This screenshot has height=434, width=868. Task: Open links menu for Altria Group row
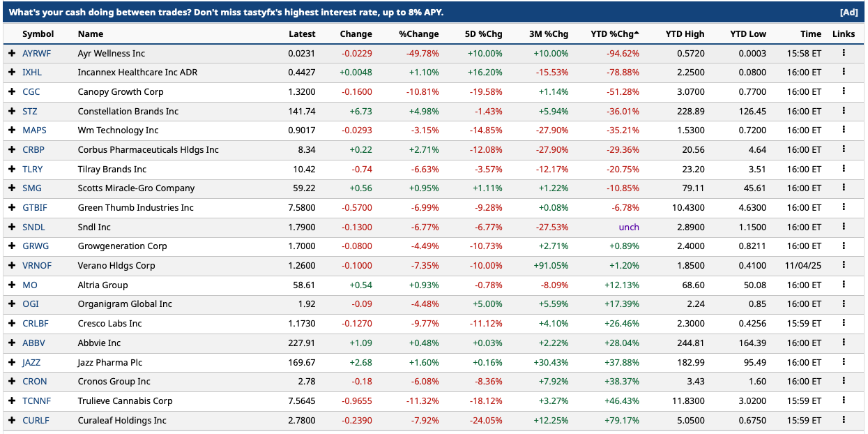[x=844, y=285]
